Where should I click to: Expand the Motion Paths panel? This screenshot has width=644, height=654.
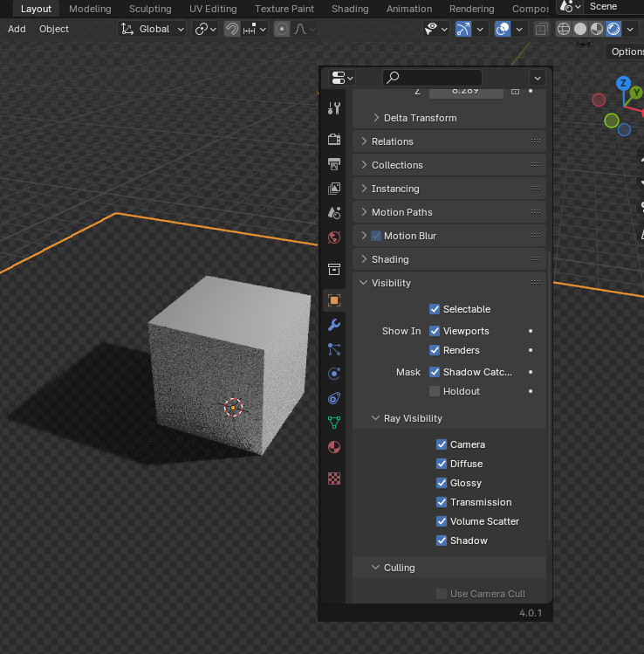(364, 212)
